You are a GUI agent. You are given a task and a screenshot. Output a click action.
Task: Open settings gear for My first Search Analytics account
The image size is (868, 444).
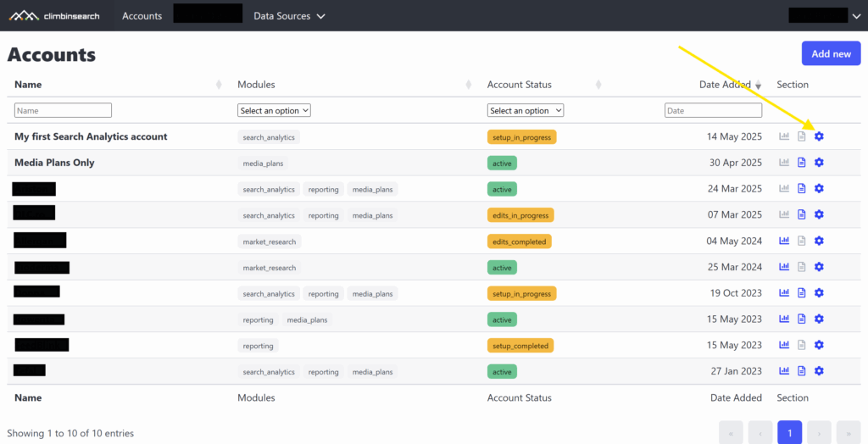coord(819,136)
